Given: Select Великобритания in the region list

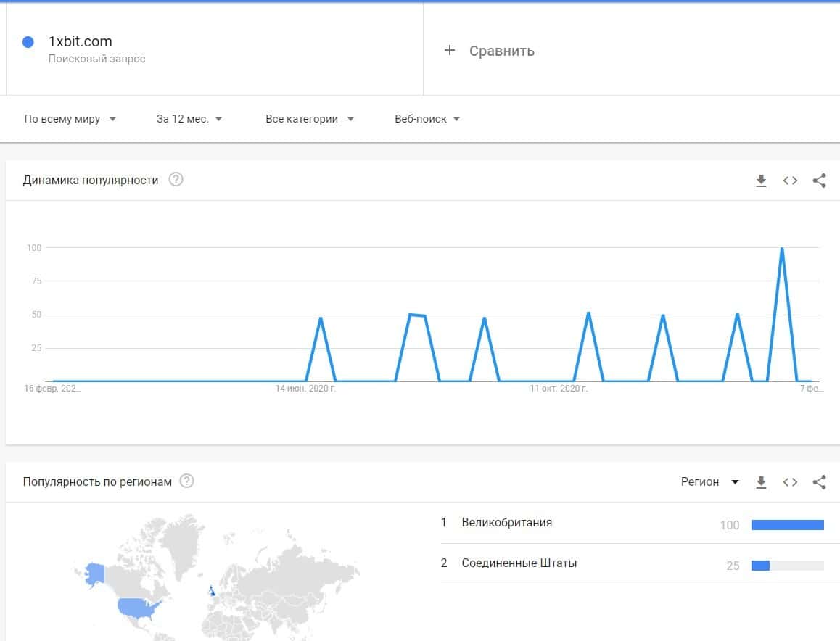Looking at the screenshot, I should click(506, 522).
